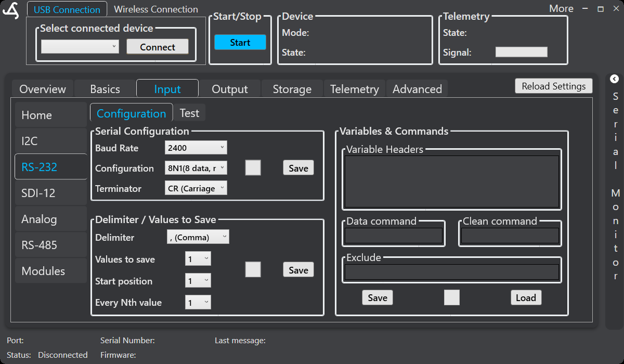The image size is (624, 364).
Task: Switch to the Configuration sub-tab
Action: (x=131, y=113)
